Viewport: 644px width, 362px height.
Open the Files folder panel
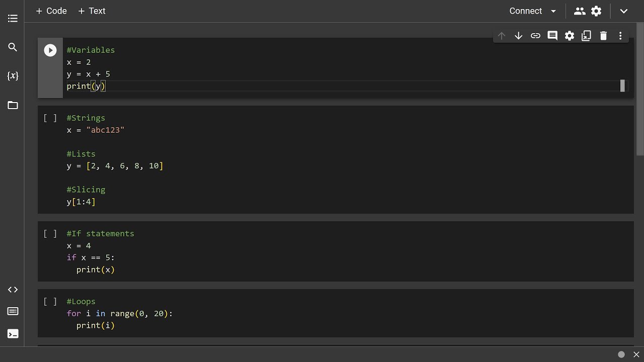(x=13, y=105)
